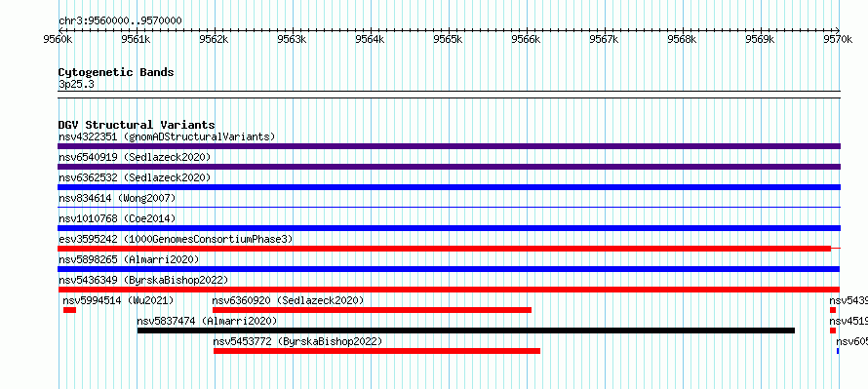Click the small red bar under nsv4519

point(833,331)
